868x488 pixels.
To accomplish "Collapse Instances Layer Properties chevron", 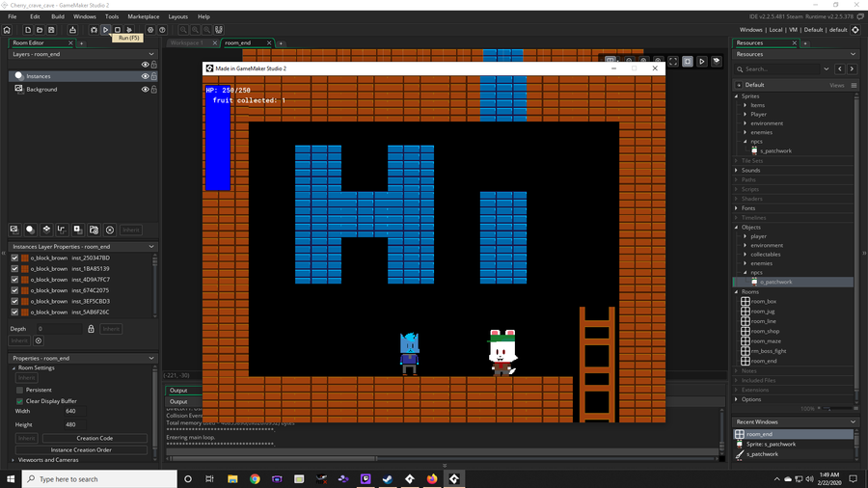I will pyautogui.click(x=151, y=247).
